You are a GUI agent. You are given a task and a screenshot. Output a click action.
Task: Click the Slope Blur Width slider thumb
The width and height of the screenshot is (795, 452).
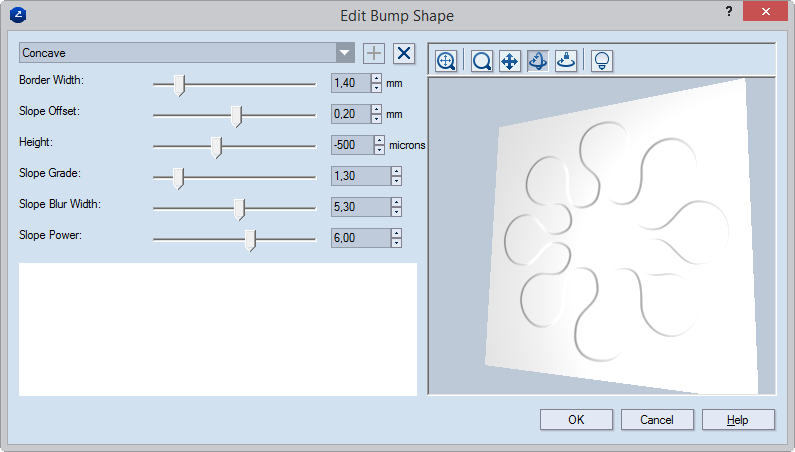point(239,209)
